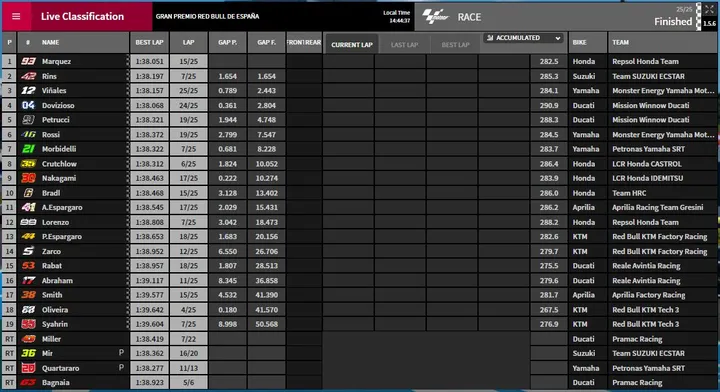Click Miller's number 43 badge
This screenshot has width=720, height=392.
(28, 339)
